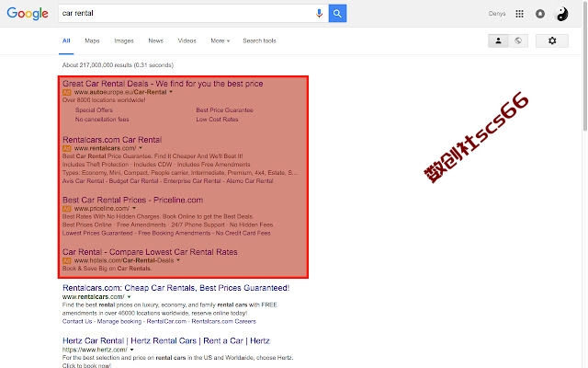Click the No cancellation fees sitelink
Image resolution: width=588 pixels, height=368 pixels.
102,120
